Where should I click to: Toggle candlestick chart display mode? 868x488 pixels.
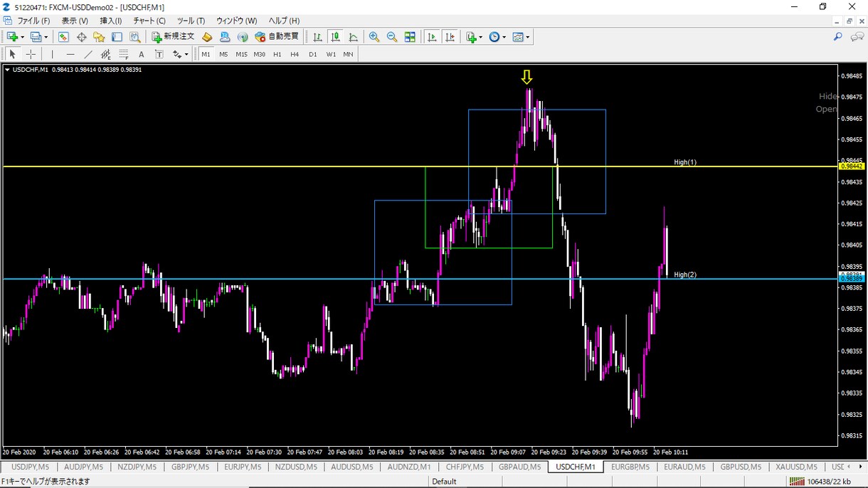pos(335,37)
